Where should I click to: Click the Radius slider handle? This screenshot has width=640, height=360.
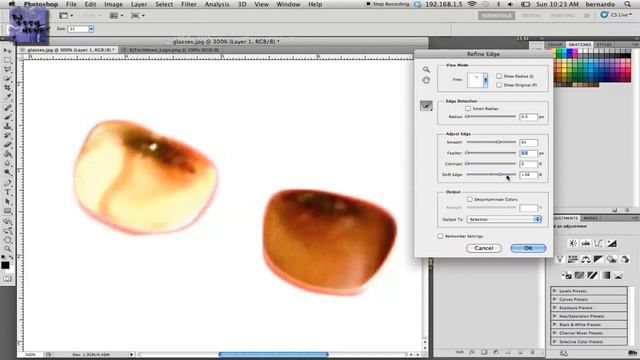click(467, 116)
